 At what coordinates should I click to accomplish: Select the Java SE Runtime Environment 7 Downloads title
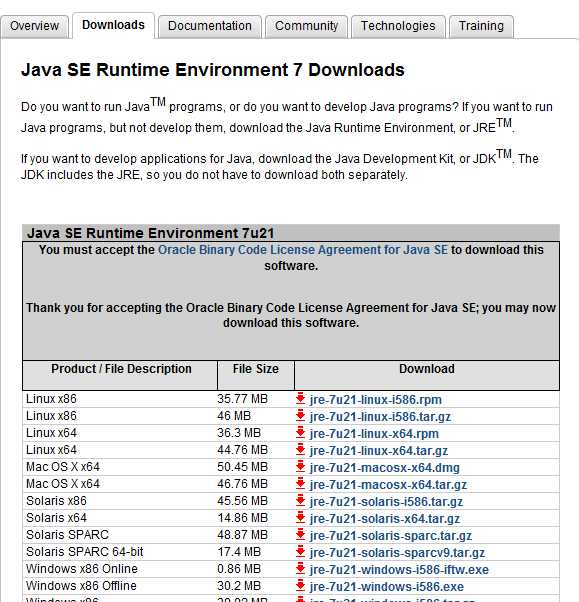point(213,70)
